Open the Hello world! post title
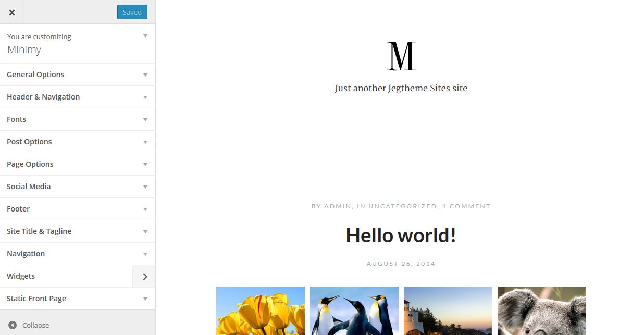The height and width of the screenshot is (335, 644). click(x=401, y=235)
